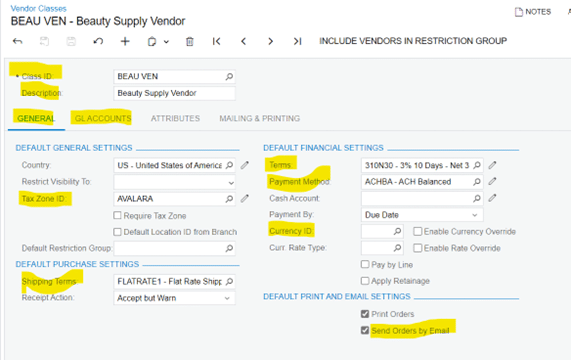The height and width of the screenshot is (360, 571).
Task: Click Include Vendors in Restriction Group
Action: 413,41
